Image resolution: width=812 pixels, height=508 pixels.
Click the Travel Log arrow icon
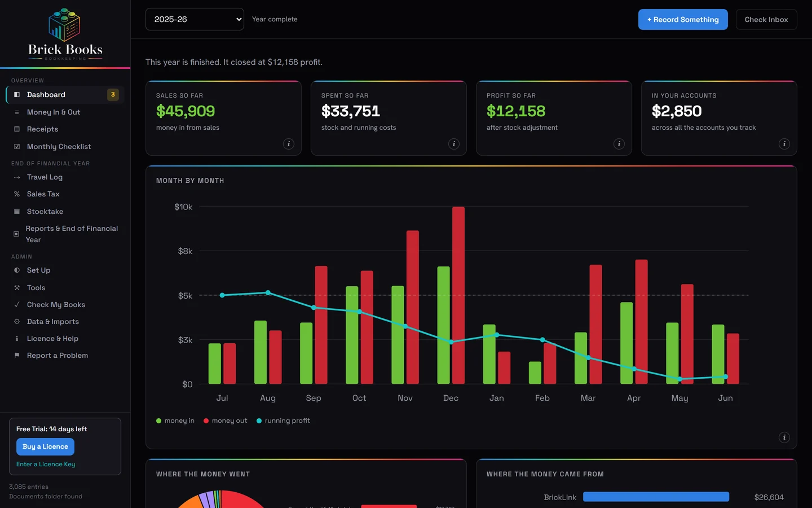(17, 177)
